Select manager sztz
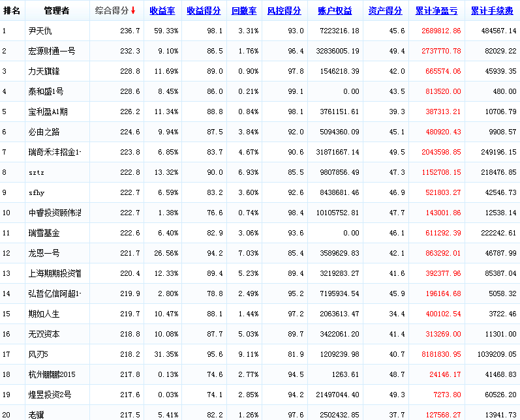 36,172
